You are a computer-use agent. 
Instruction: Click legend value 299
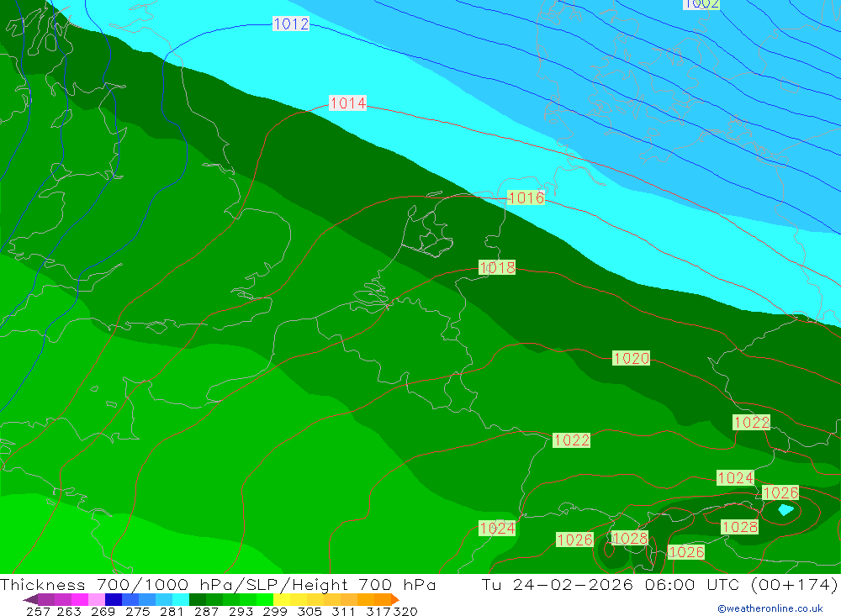(x=275, y=611)
